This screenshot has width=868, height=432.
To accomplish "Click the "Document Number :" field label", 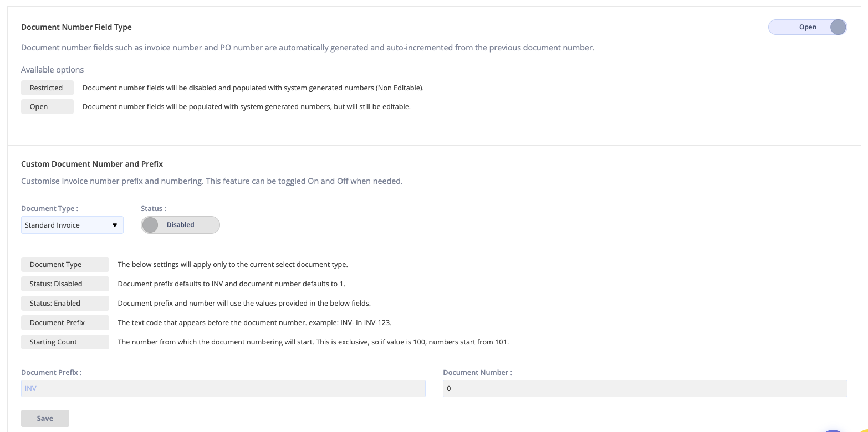I will click(x=477, y=373).
